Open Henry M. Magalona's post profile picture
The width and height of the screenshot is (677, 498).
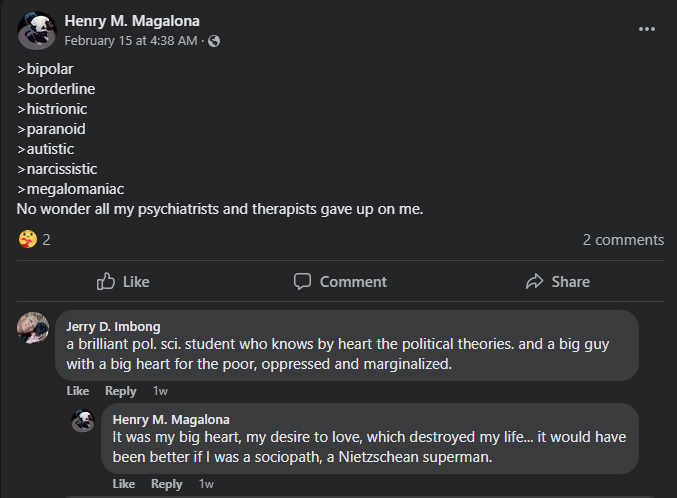36,31
